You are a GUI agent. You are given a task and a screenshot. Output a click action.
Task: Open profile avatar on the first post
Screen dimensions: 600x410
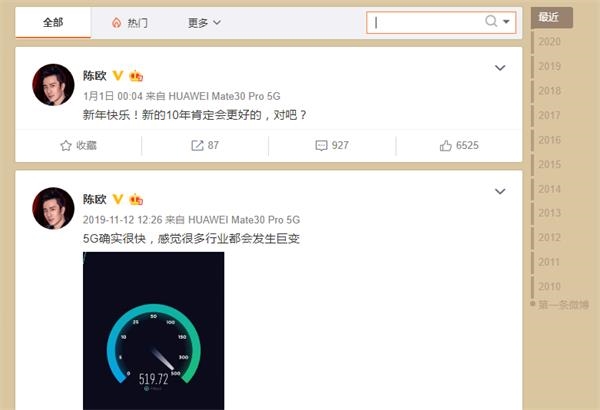53,85
